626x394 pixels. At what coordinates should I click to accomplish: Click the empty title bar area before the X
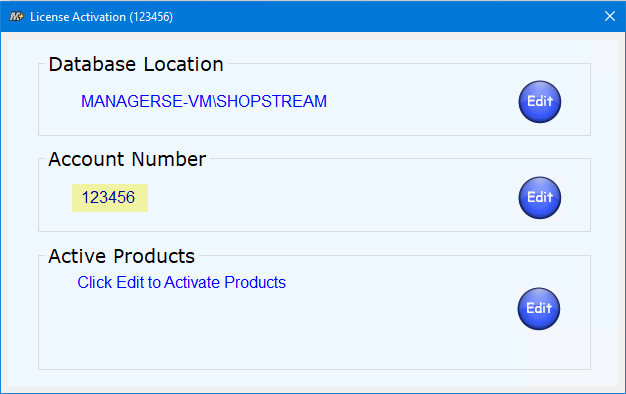(383, 17)
